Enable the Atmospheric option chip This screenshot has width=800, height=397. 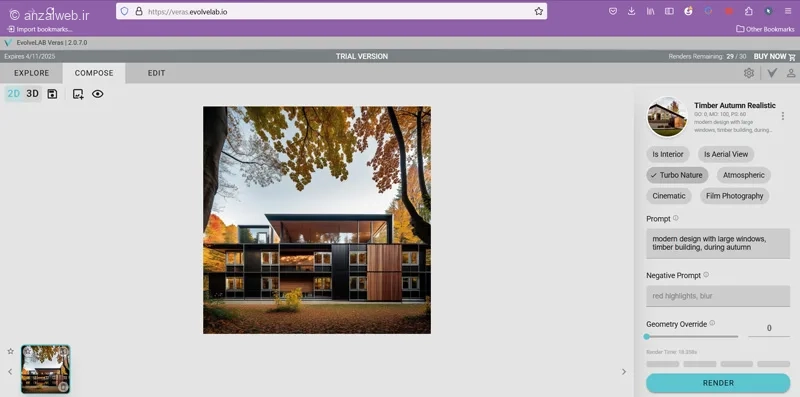[743, 175]
